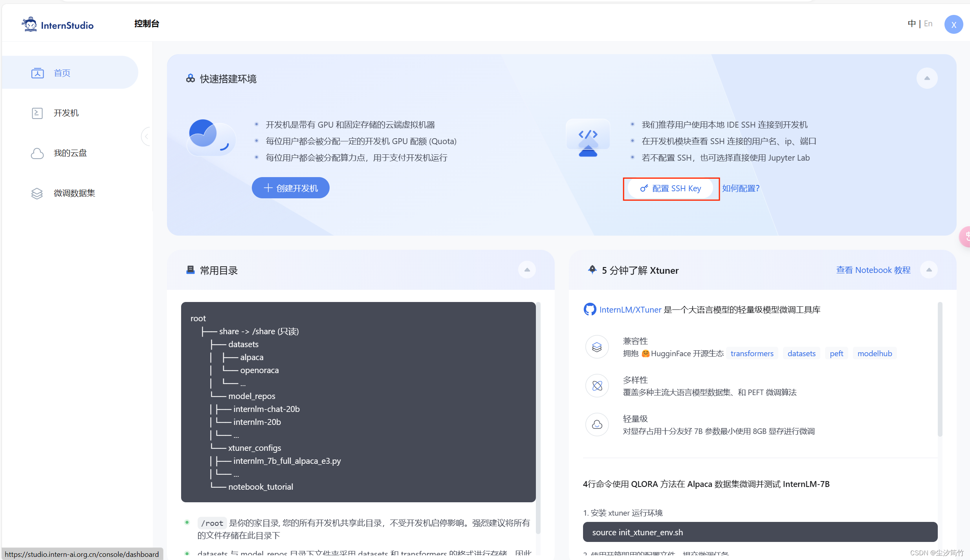Click the 配置 SSH Key button

671,188
